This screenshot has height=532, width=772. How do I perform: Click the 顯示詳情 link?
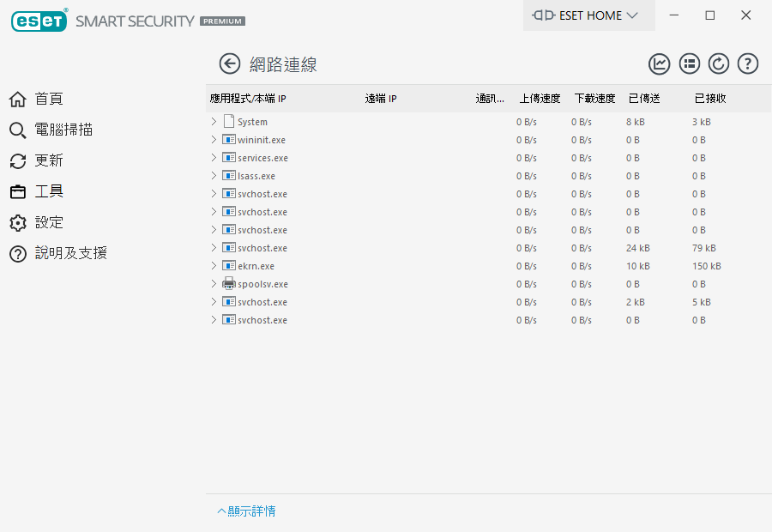(247, 511)
